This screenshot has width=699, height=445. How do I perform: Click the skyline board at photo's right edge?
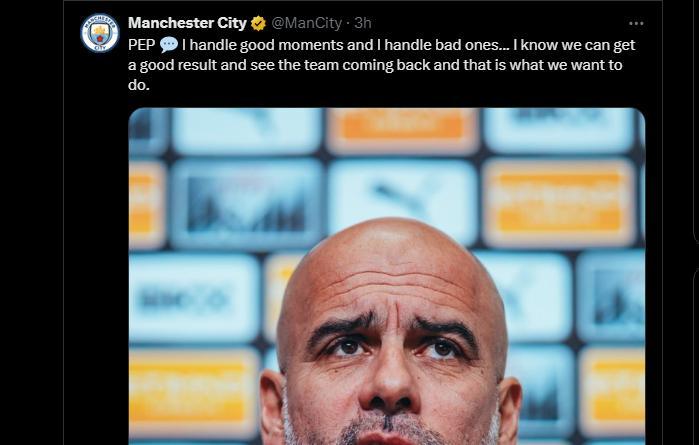coord(610,297)
